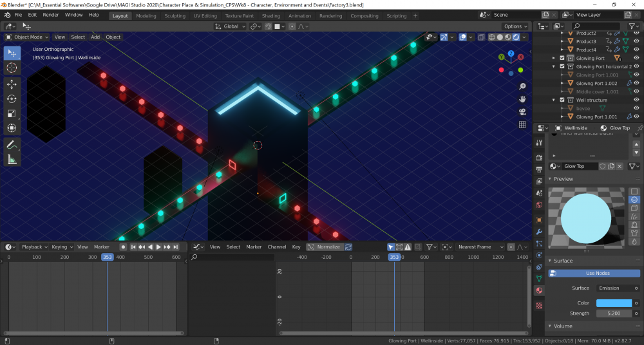This screenshot has height=345, width=644.
Task: Toggle visibility of Glowng Port 1.002
Action: 636,83
